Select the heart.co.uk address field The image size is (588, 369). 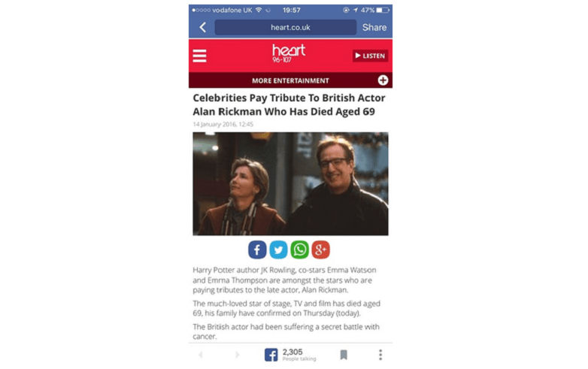286,27
